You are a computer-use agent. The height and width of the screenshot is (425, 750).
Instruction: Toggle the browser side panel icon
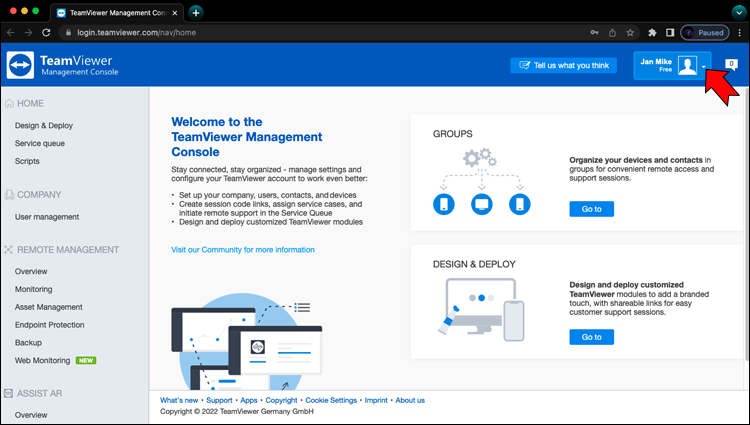pos(670,33)
